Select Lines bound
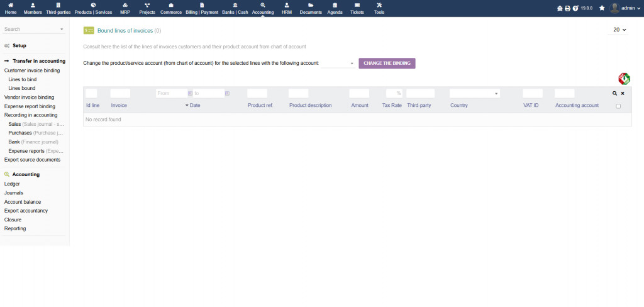This screenshot has height=307, width=644. point(22,88)
